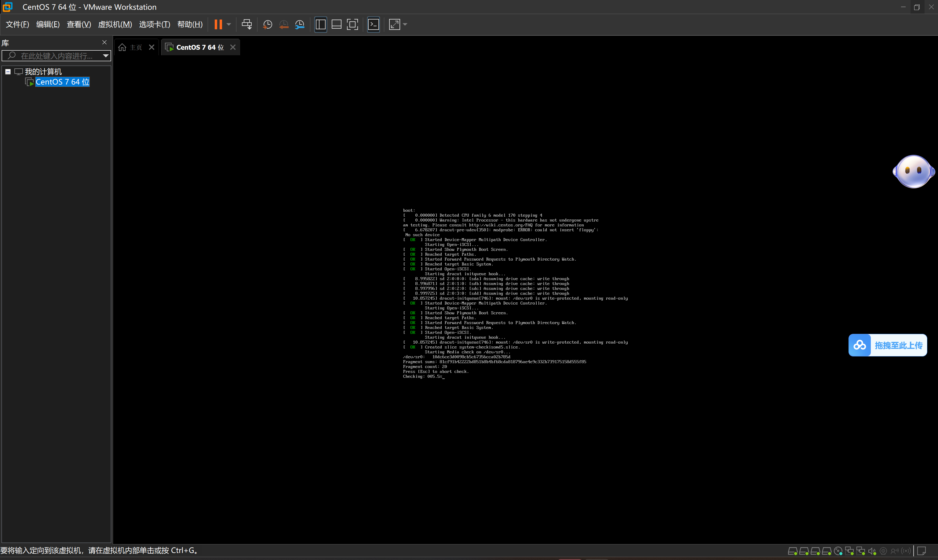Image resolution: width=938 pixels, height=560 pixels.
Task: Open the search dropdown in library panel
Action: tap(106, 56)
